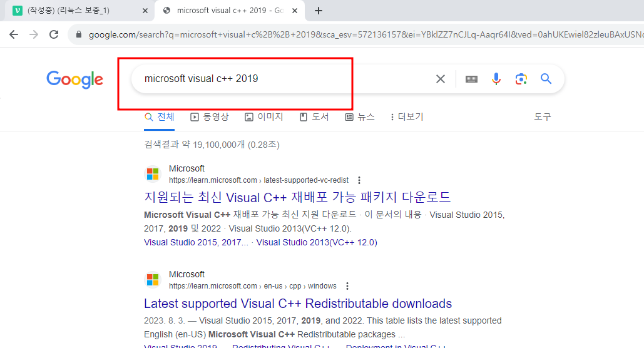644x348 pixels.
Task: Switch to the 뉴스 results tab
Action: pyautogui.click(x=360, y=117)
